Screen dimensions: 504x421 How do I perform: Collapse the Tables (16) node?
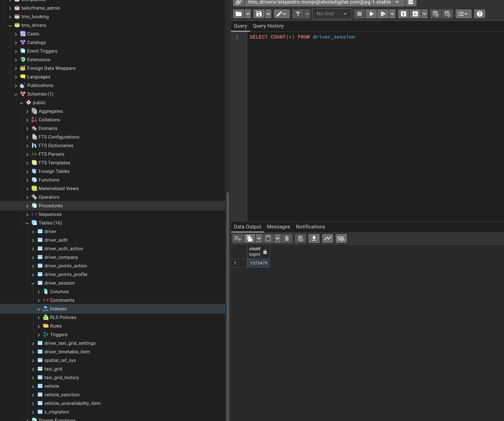(x=27, y=223)
